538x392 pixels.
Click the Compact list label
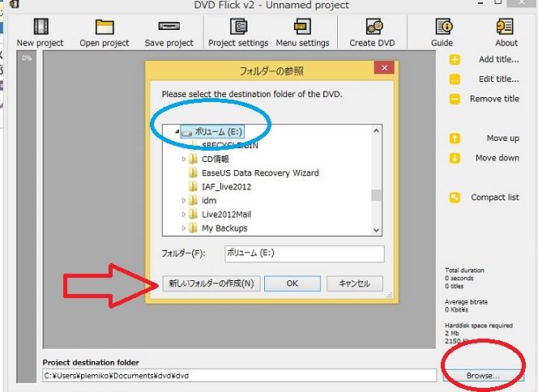(x=495, y=198)
